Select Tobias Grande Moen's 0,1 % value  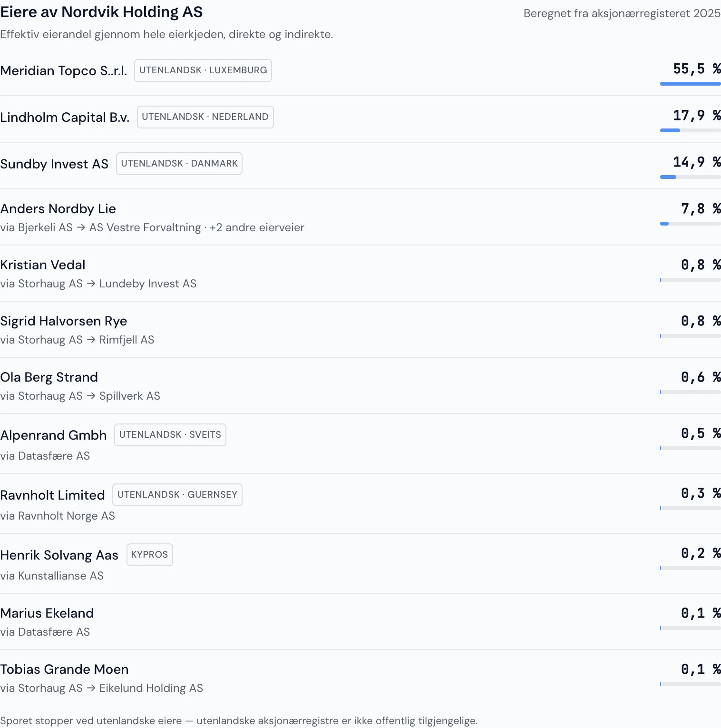coord(701,669)
